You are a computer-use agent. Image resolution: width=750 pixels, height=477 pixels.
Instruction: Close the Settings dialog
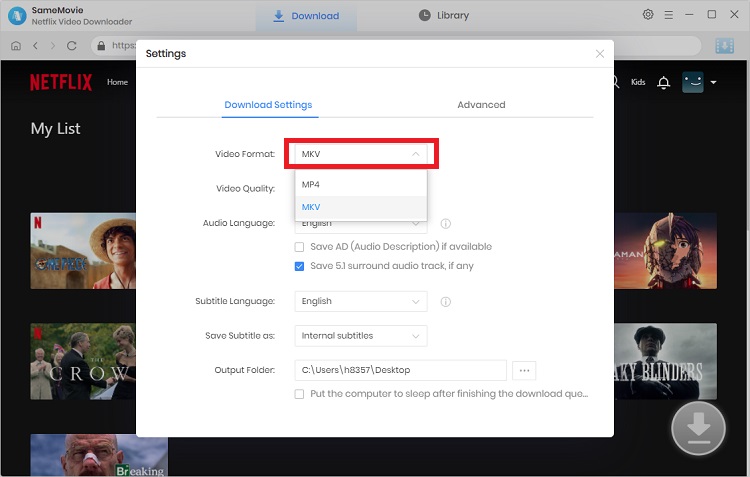(600, 54)
